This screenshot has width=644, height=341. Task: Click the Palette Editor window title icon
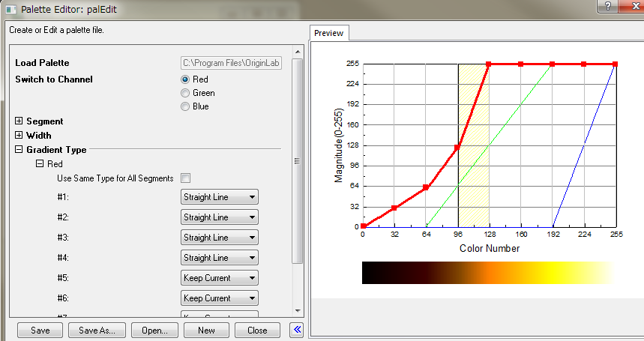pos(10,7)
